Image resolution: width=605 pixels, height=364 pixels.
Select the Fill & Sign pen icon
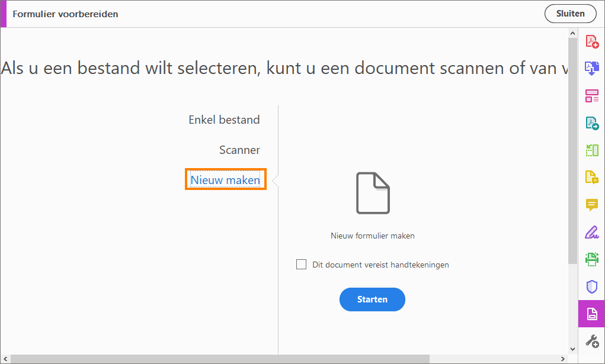(591, 232)
